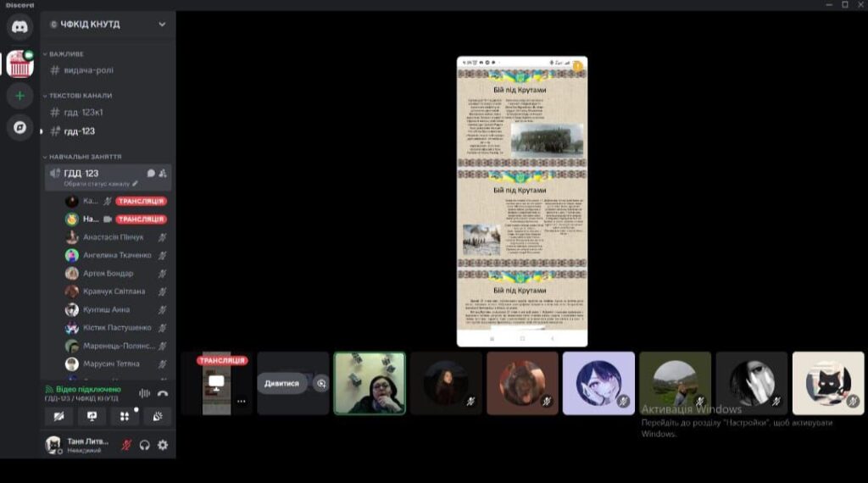Select the participant tile with live webcam video
The width and height of the screenshot is (868, 483).
370,383
